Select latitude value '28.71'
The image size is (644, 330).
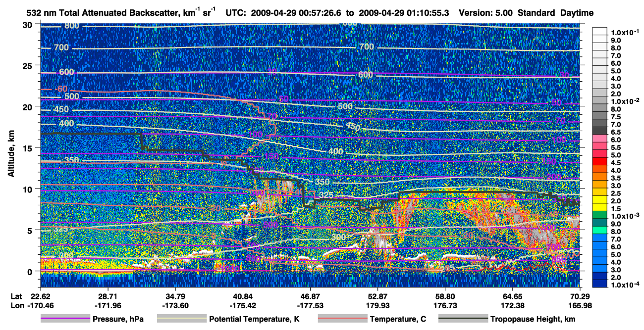tap(107, 297)
